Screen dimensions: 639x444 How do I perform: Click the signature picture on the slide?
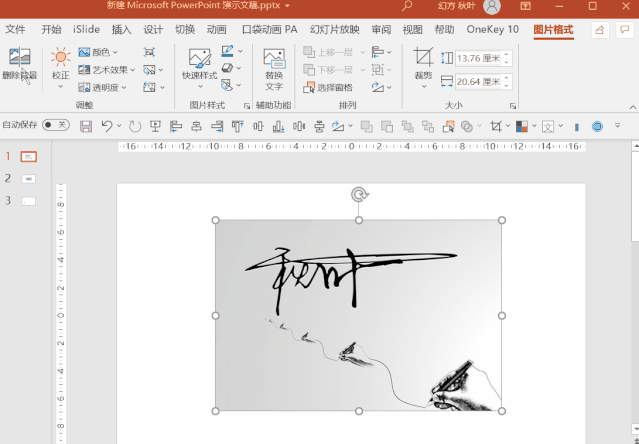click(358, 314)
